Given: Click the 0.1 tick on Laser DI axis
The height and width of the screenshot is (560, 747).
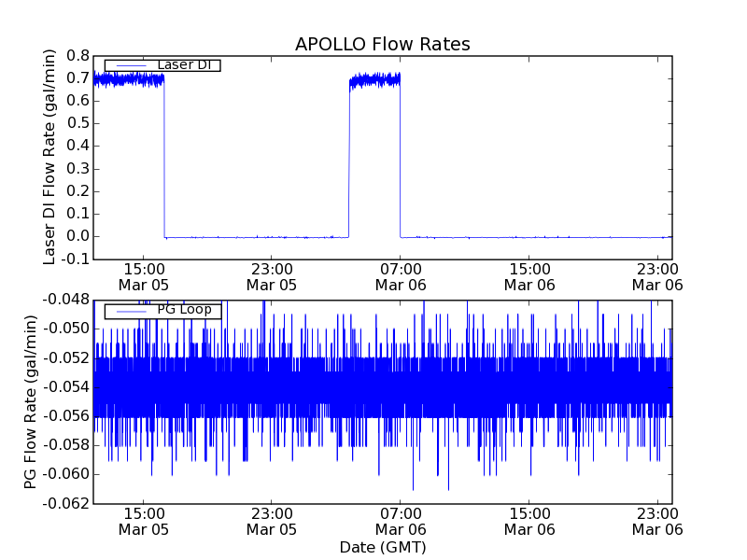Looking at the screenshot, I should (x=78, y=214).
